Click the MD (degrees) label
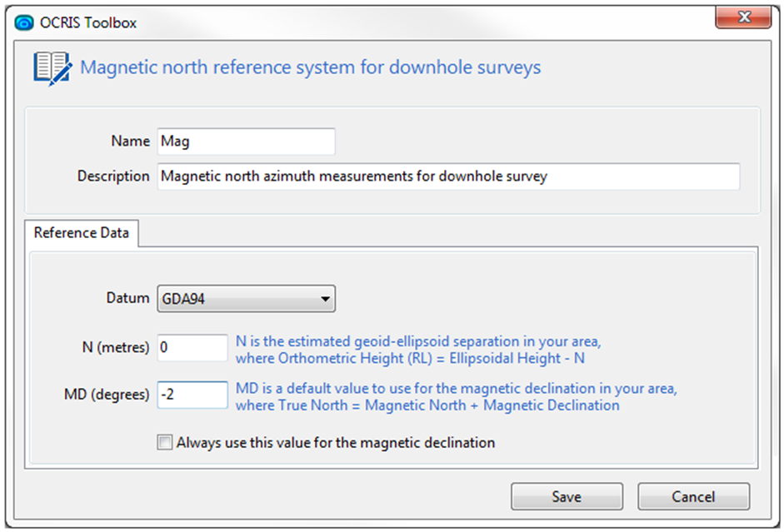 [107, 395]
